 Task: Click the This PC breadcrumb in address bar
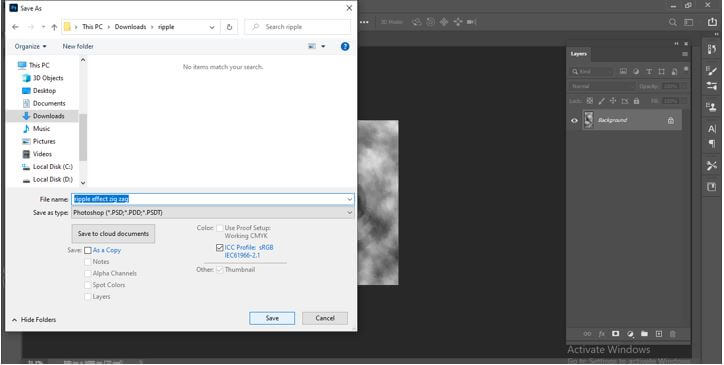coord(92,27)
